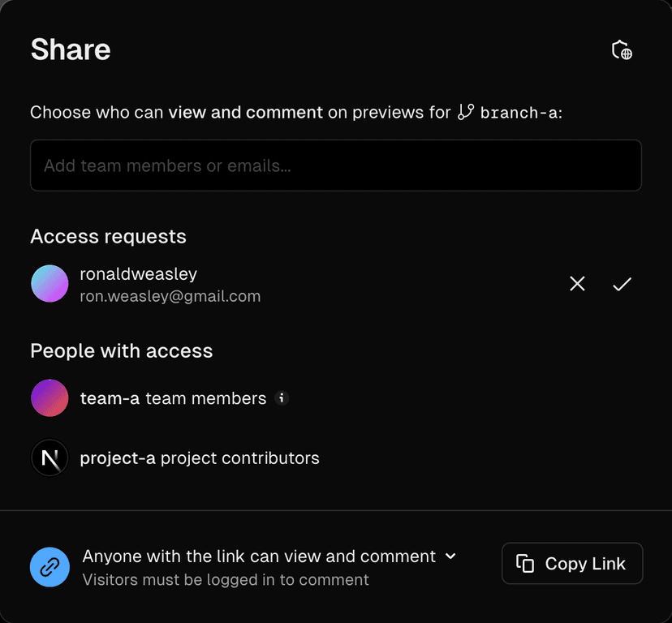Click the copy icon inside Copy Link button
Screen dimensions: 672x623
click(525, 563)
